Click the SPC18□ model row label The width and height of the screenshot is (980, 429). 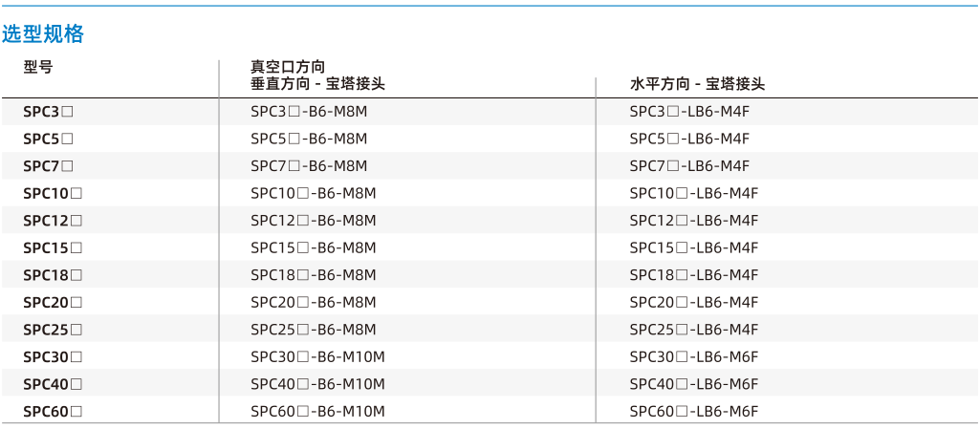54,275
